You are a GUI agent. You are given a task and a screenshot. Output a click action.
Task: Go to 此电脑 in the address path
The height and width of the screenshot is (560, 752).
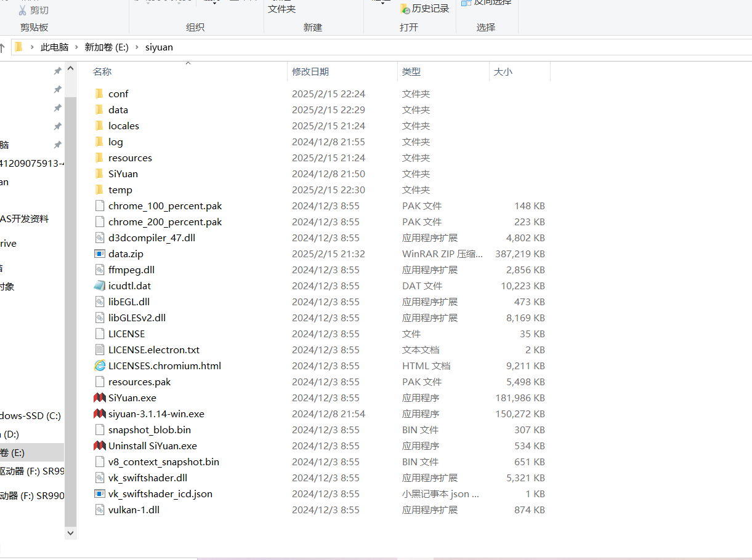[x=55, y=47]
